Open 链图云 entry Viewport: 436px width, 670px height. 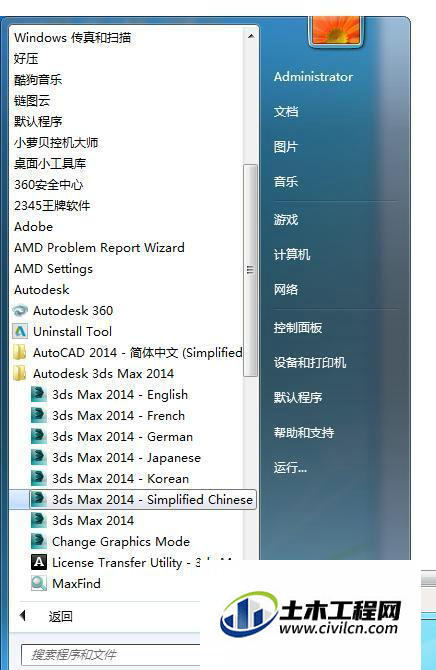pos(32,100)
